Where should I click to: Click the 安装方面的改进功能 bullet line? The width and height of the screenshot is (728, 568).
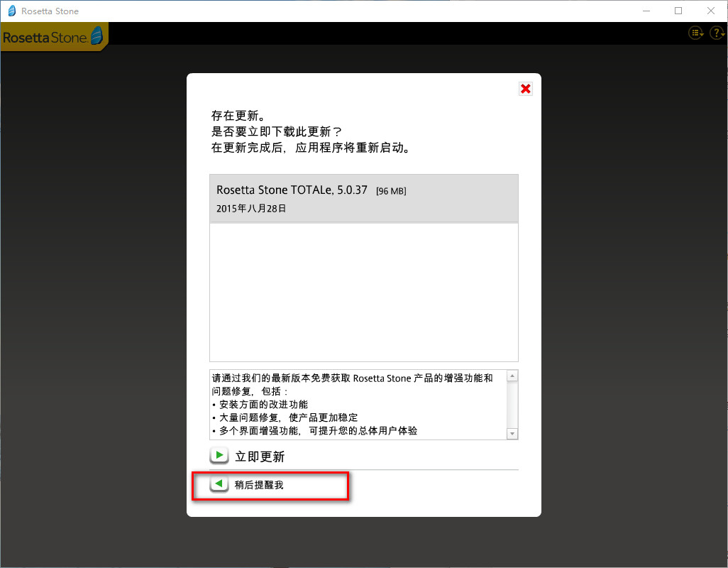(260, 405)
